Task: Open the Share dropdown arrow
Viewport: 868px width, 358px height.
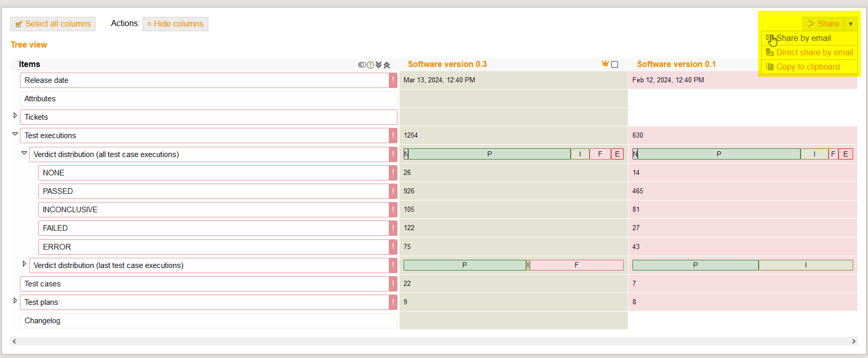Action: click(x=851, y=24)
